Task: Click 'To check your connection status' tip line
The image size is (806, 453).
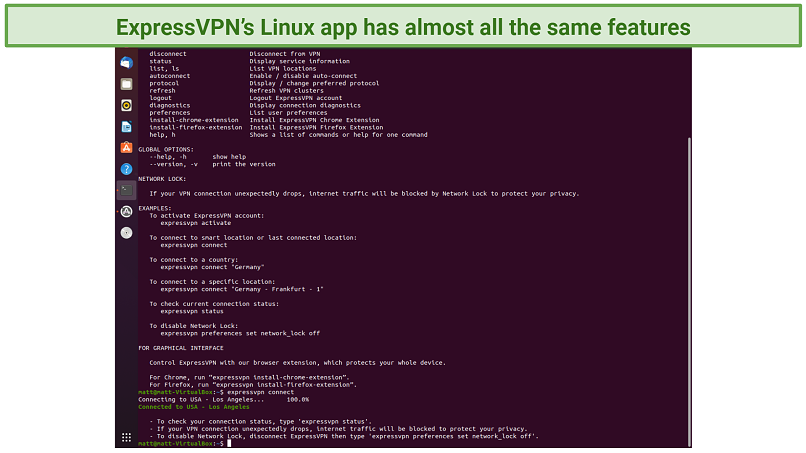Action: [261, 421]
